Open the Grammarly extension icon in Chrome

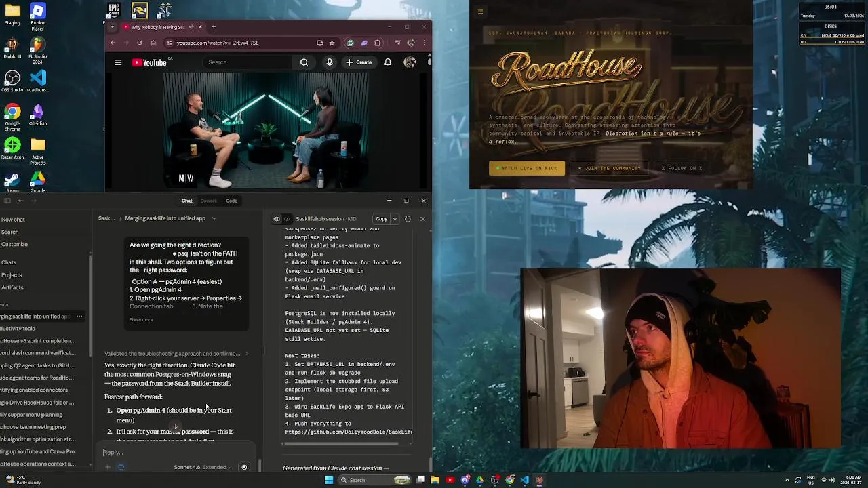(351, 43)
